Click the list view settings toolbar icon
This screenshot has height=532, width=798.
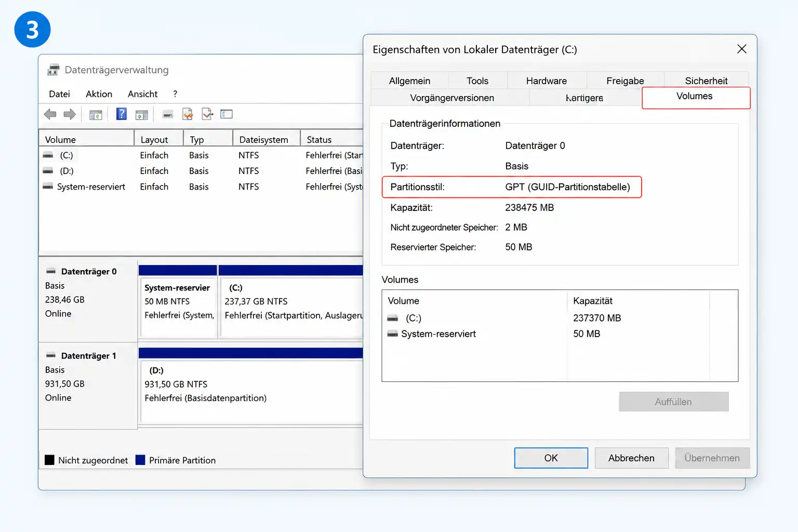pos(227,114)
